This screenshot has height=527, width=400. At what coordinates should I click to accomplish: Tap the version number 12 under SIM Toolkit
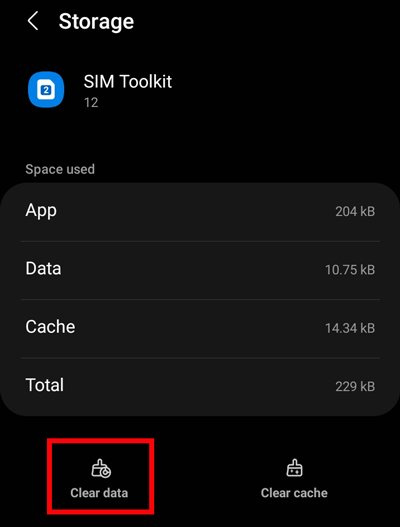91,103
